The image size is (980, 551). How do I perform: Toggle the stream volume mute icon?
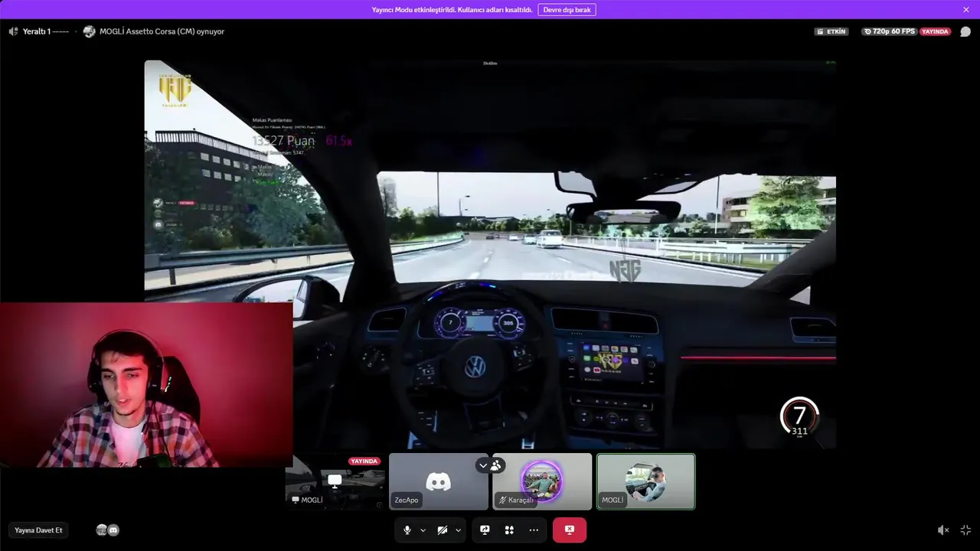point(943,530)
